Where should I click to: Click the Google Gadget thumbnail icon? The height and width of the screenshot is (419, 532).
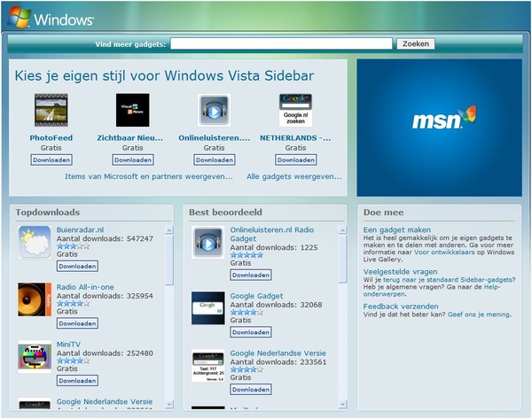pyautogui.click(x=208, y=308)
